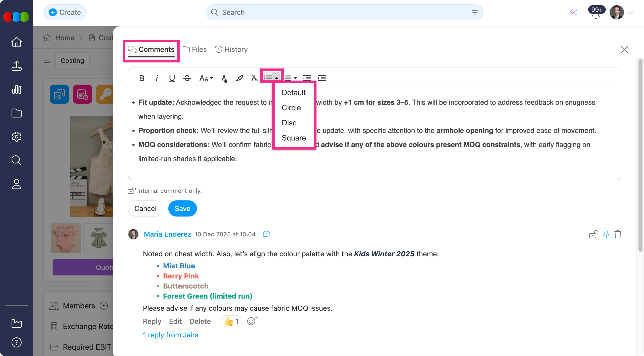
Task: Toggle lock on Maria's comment
Action: (x=593, y=234)
